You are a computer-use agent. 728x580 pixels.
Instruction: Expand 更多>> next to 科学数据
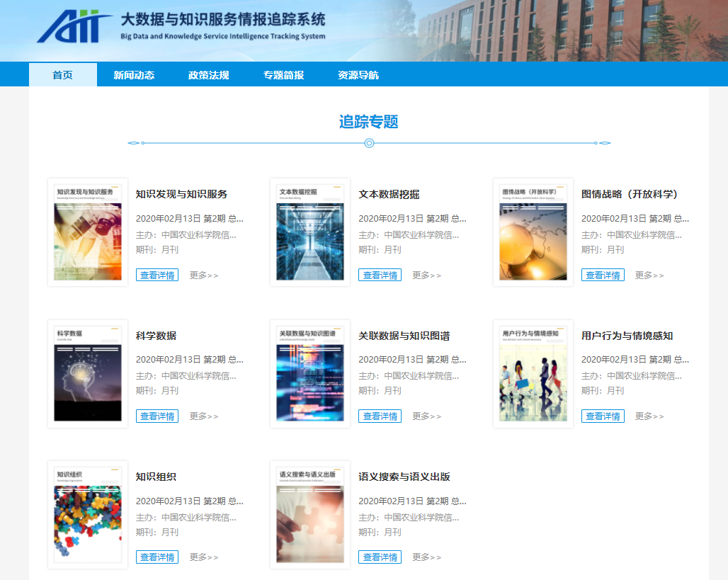[x=204, y=416]
